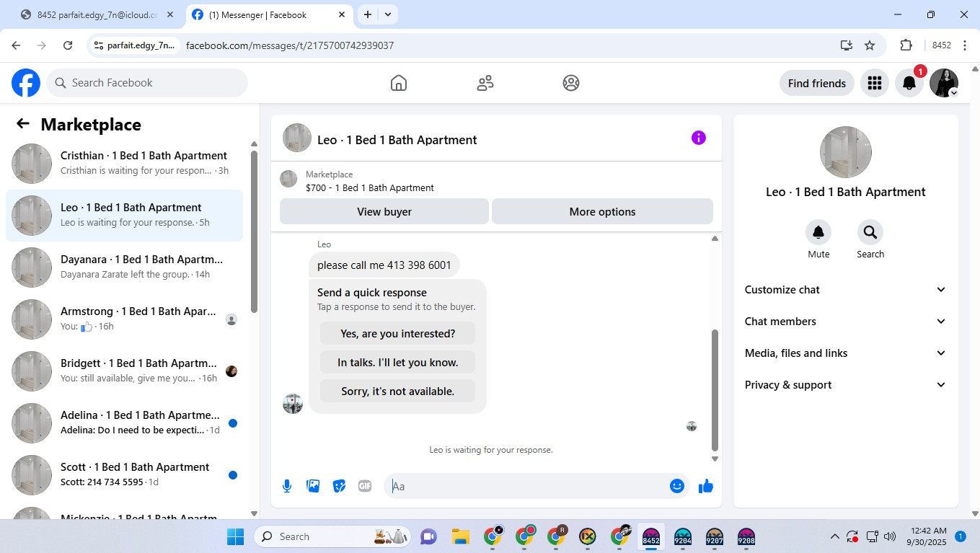Go back with the Marketplace arrow
980x553 pixels.
point(23,124)
